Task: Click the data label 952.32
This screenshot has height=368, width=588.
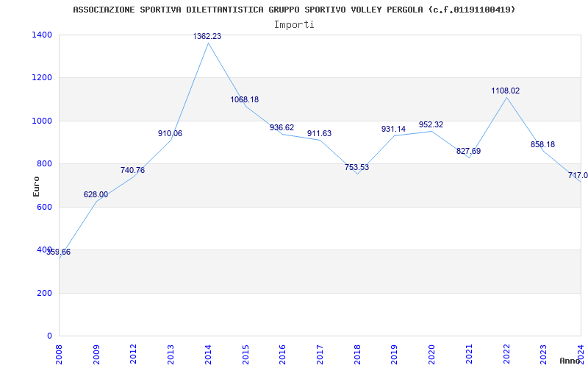Action: [431, 124]
